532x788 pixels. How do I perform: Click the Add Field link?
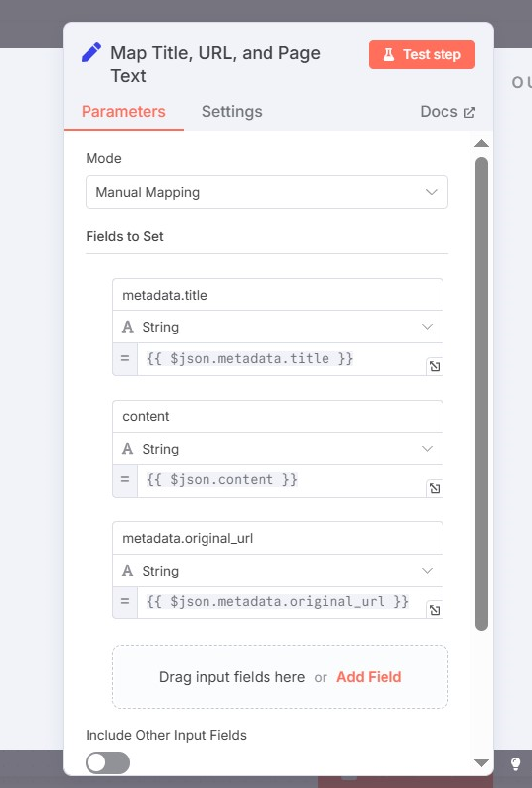click(x=369, y=677)
